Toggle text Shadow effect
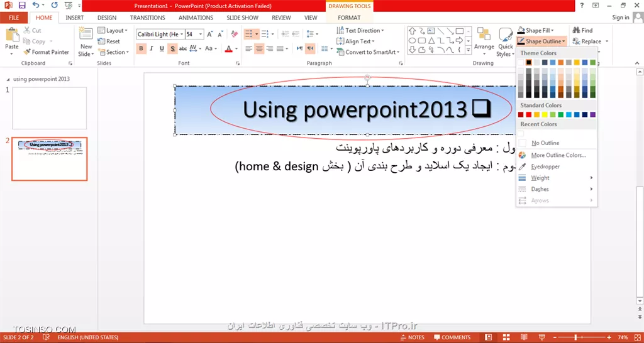 172,48
